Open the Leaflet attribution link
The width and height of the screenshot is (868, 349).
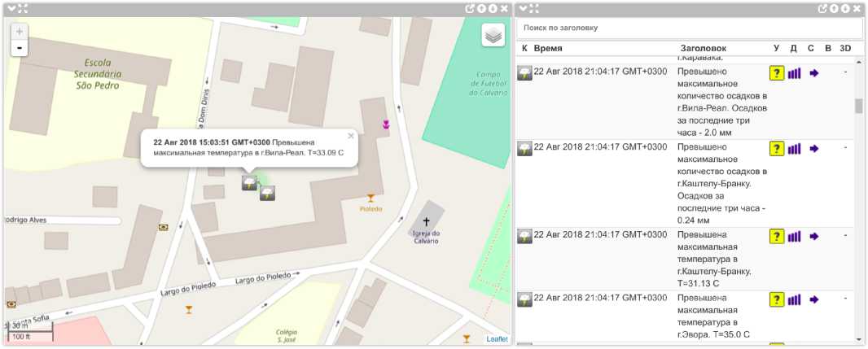coord(497,339)
